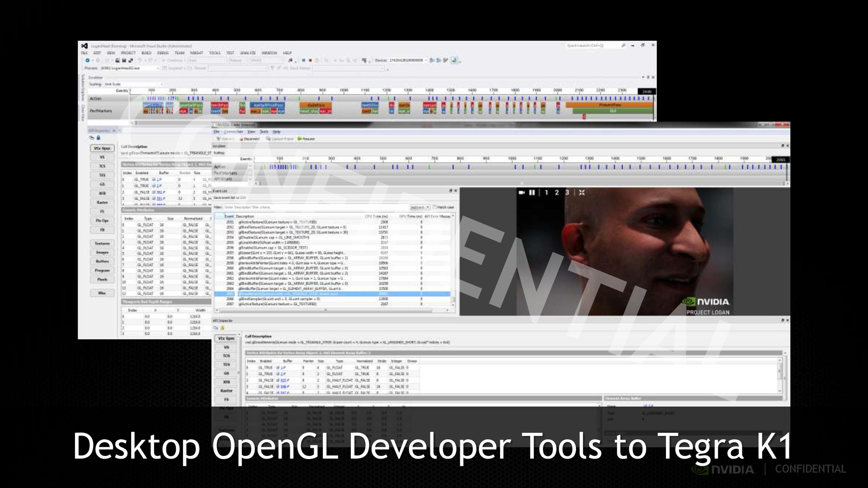Click horizontal scrollbar under the event list

point(332,310)
